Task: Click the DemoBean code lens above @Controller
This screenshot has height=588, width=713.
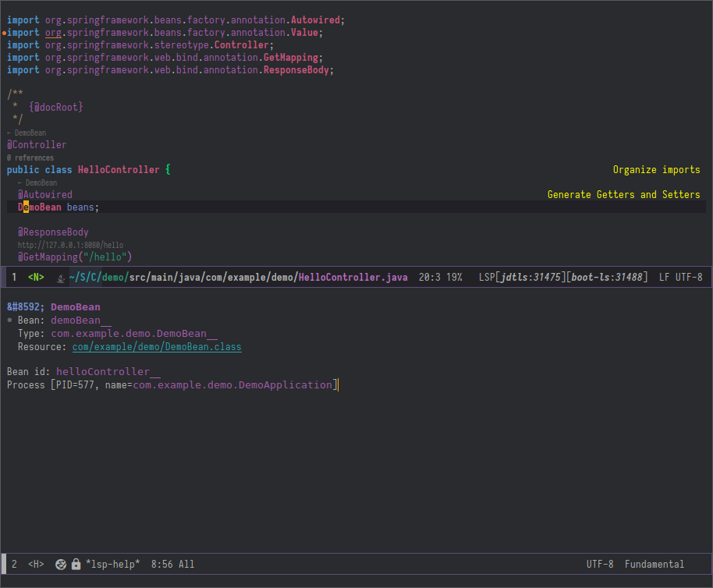Action: 27,133
